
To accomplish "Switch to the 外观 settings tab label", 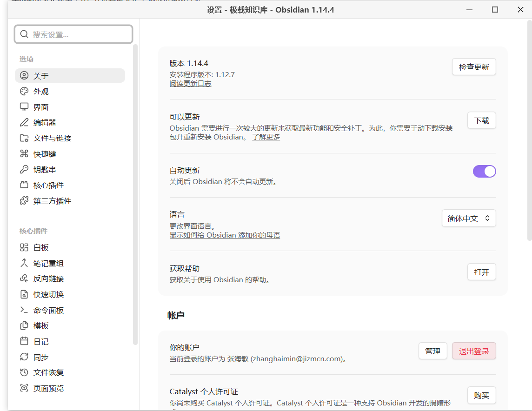I will tap(41, 91).
